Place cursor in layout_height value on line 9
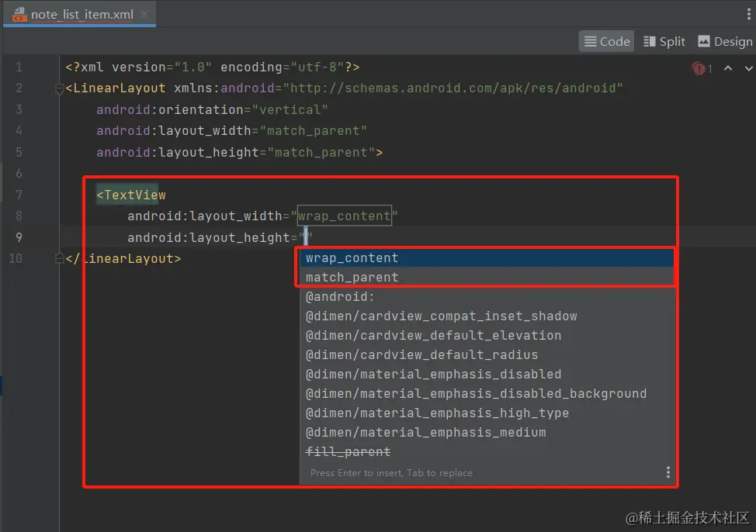This screenshot has height=532, width=756. click(x=306, y=237)
